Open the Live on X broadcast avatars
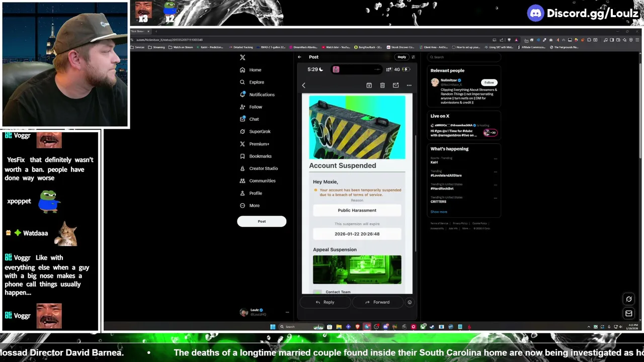644x362 pixels. coord(490,133)
